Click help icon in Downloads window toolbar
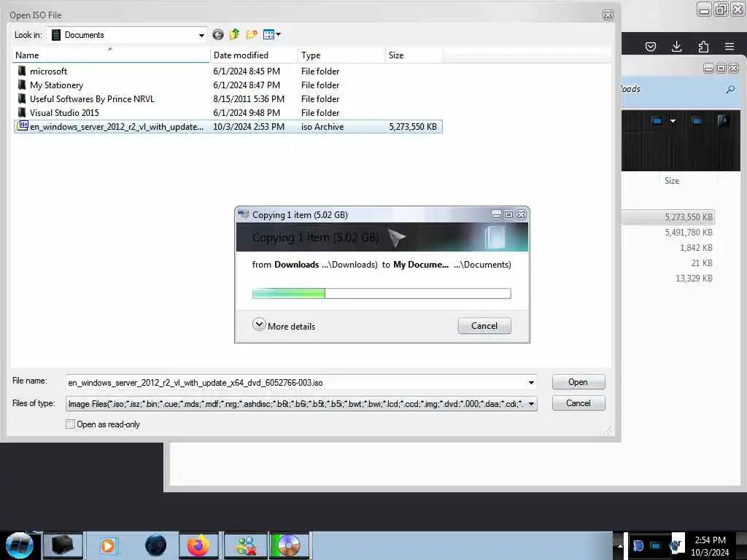 pos(723,121)
